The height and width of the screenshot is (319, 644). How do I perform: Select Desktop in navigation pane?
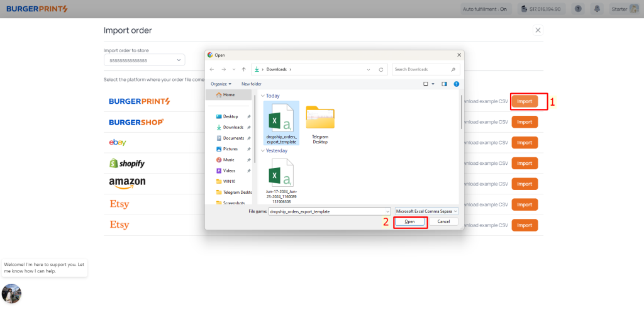(230, 117)
